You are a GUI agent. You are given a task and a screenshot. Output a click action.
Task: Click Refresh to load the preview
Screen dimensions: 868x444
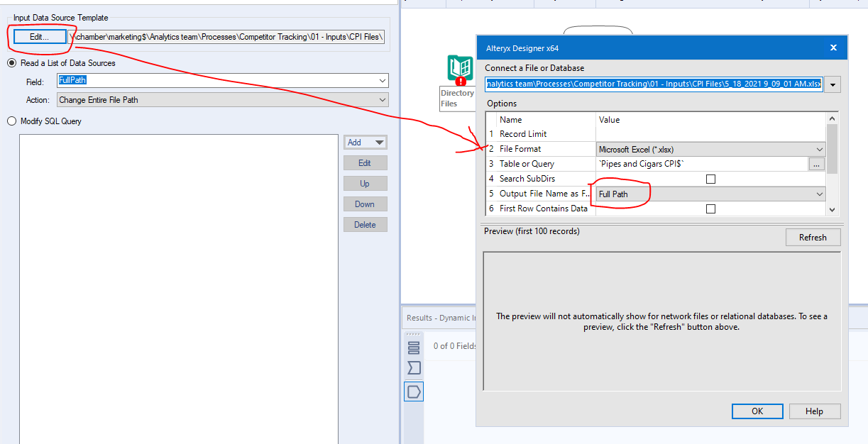(x=813, y=237)
